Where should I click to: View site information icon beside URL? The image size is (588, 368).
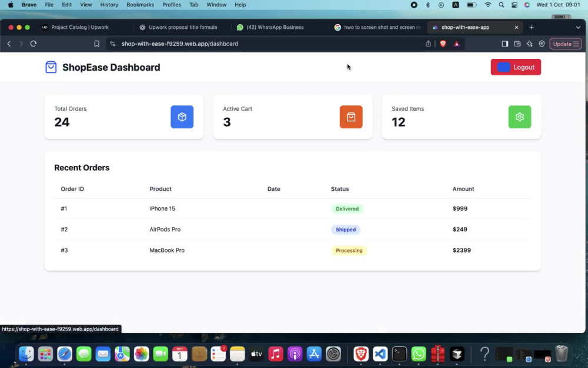click(112, 44)
